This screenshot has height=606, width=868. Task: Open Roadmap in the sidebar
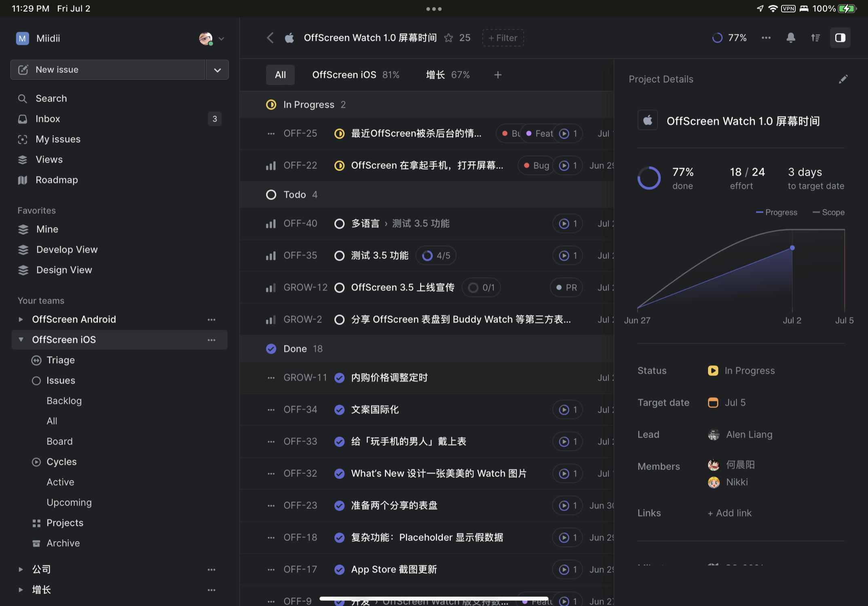(56, 180)
